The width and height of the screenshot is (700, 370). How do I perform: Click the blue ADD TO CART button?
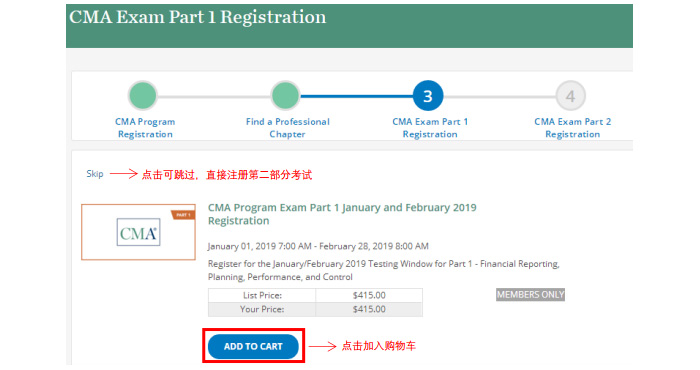pyautogui.click(x=253, y=346)
